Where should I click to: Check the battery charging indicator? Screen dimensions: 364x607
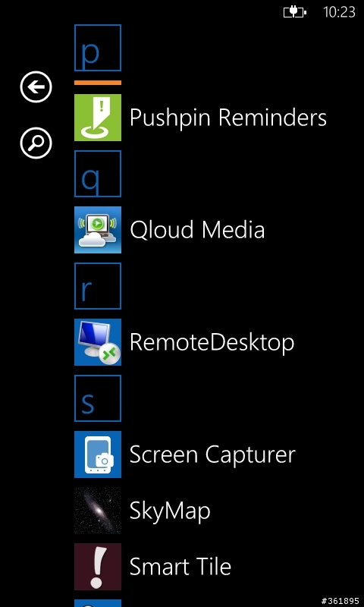[x=295, y=12]
